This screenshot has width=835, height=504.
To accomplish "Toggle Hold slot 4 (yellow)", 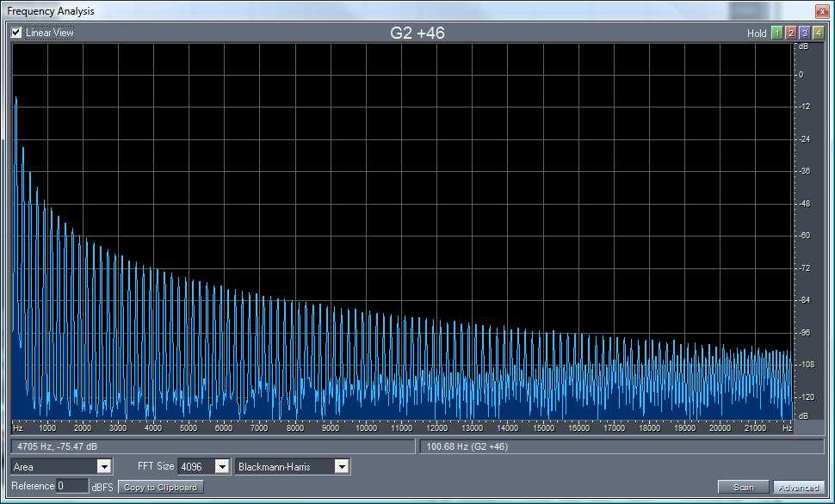I will coord(819,33).
